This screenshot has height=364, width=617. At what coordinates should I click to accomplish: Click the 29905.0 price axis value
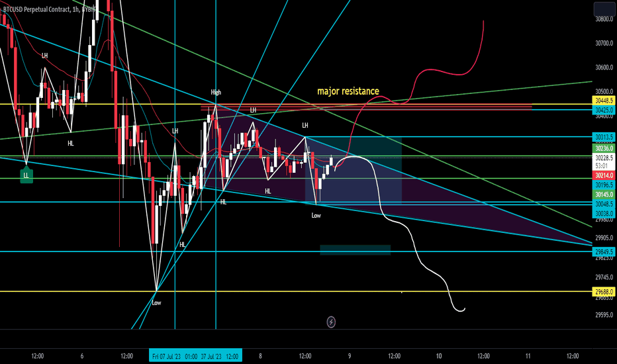tap(604, 238)
